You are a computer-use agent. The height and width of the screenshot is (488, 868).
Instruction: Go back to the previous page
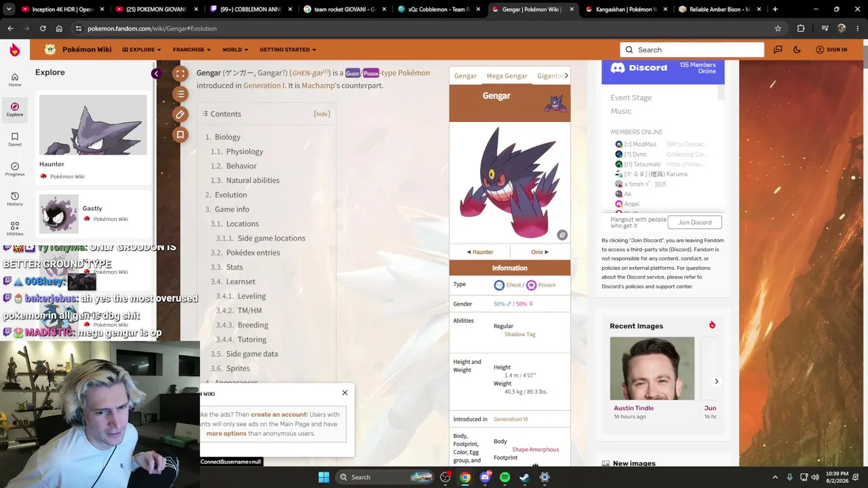(10, 28)
